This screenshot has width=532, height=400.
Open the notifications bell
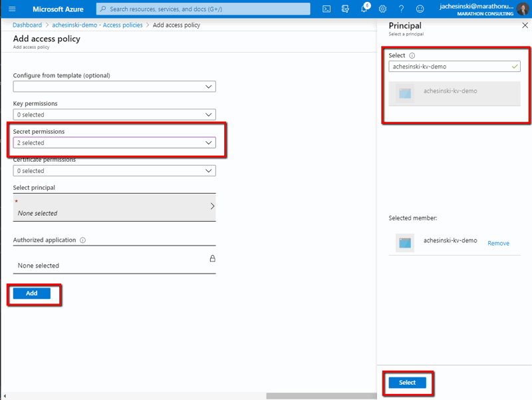tap(364, 9)
